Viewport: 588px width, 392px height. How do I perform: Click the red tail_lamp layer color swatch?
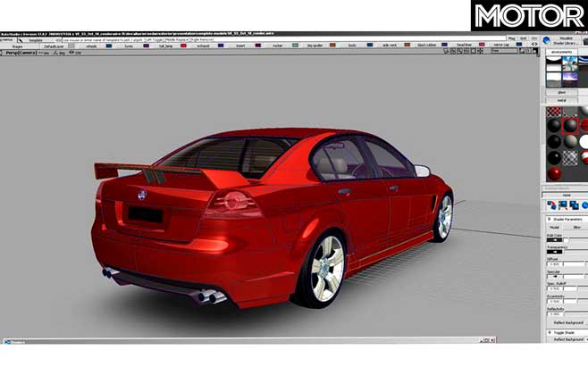tap(183, 46)
